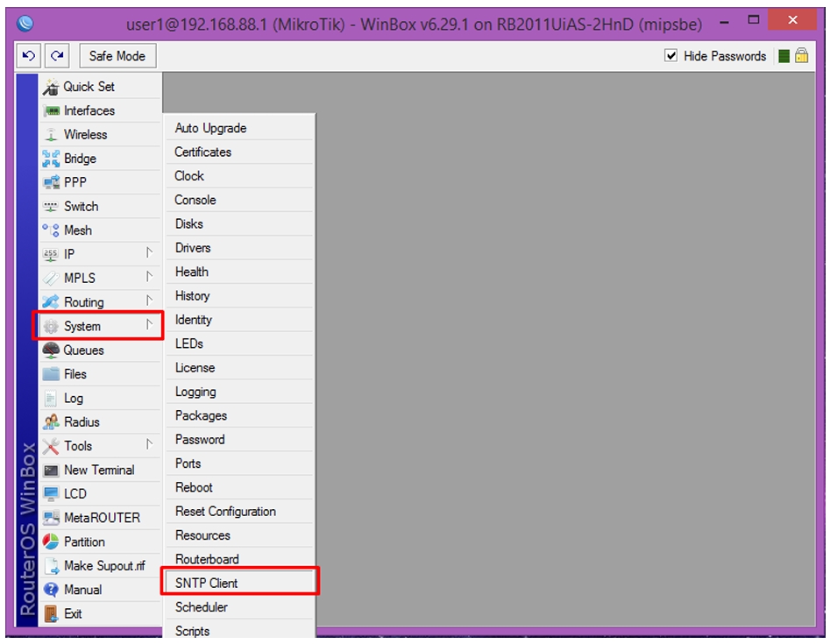Screen dimensions: 830x644
Task: Open Quick Set wizard icon
Action: click(x=51, y=87)
